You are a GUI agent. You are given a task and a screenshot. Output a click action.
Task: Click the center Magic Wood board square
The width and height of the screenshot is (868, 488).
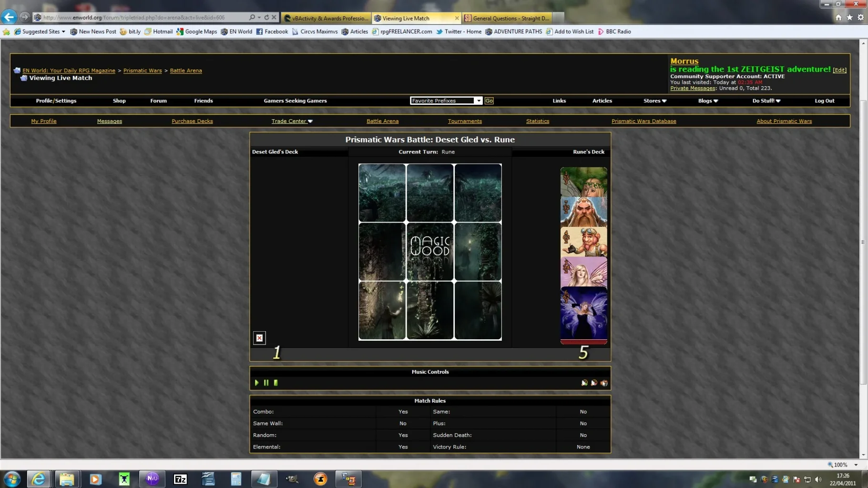pos(430,252)
